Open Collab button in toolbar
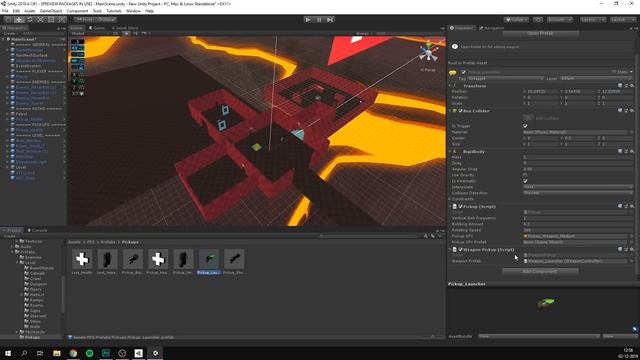640x360 pixels. click(x=516, y=20)
